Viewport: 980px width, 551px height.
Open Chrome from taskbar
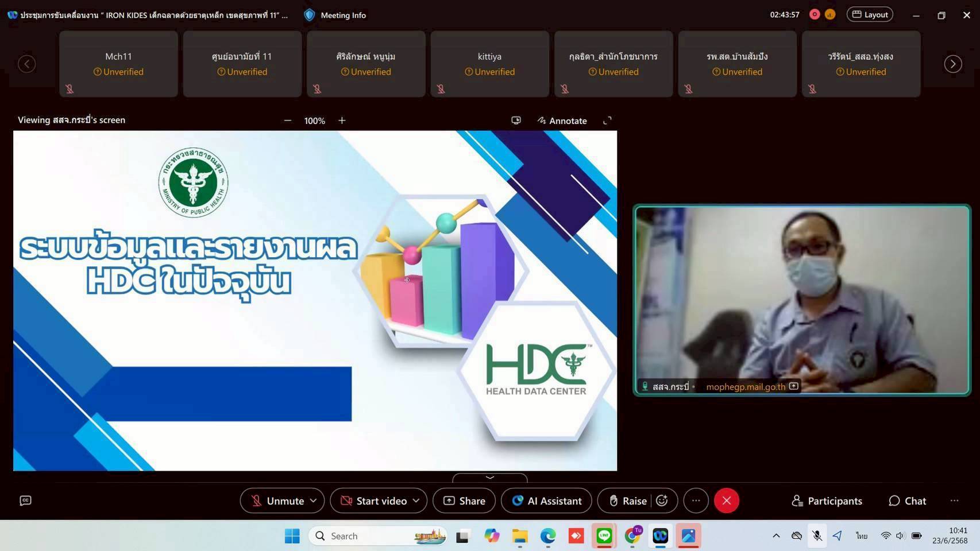point(632,536)
